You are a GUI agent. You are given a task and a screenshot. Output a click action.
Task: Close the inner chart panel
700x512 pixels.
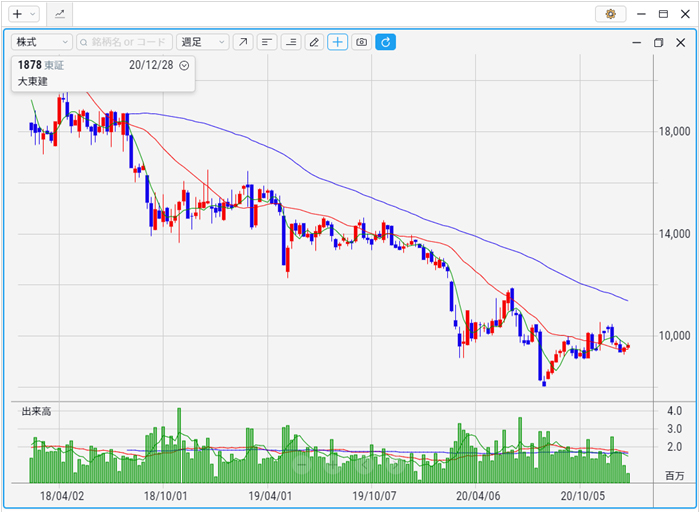point(681,43)
